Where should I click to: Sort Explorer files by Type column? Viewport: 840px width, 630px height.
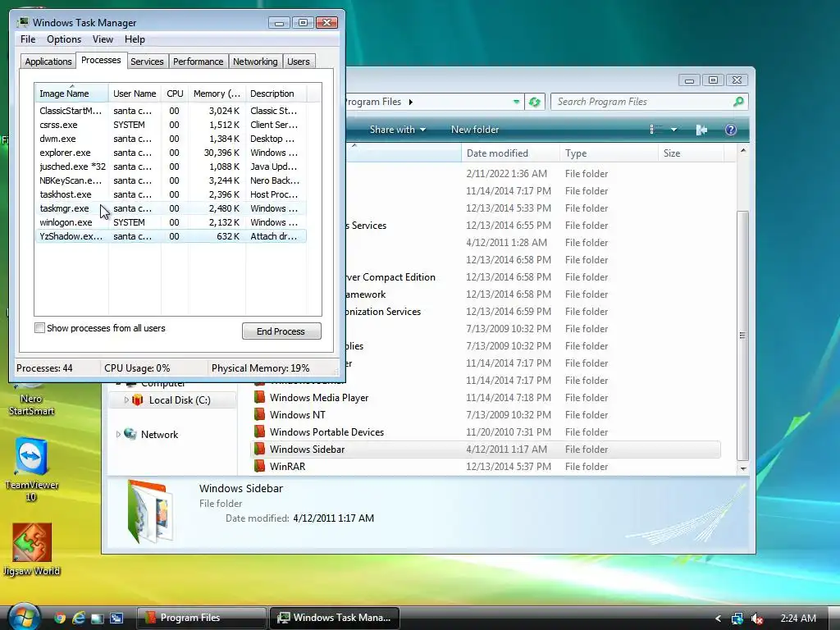[609, 153]
